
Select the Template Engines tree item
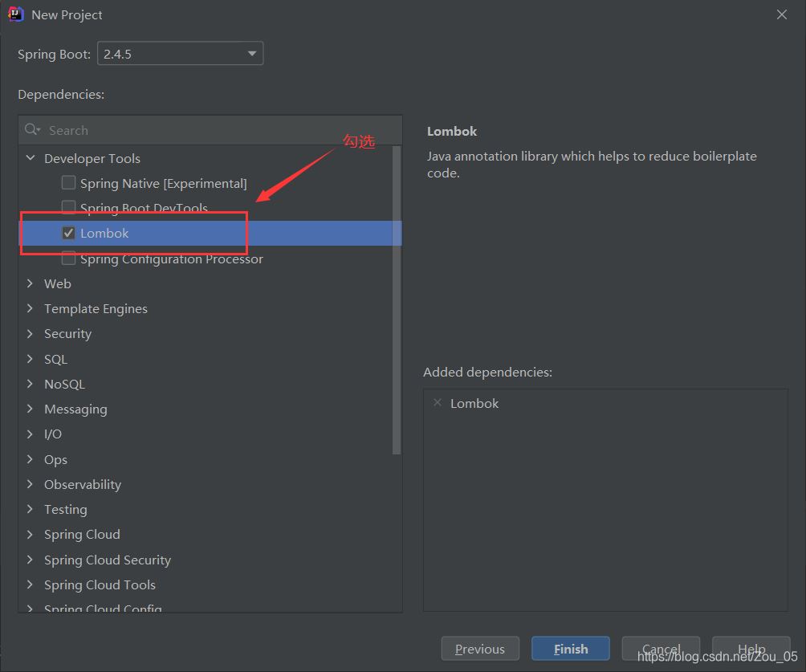pos(96,308)
